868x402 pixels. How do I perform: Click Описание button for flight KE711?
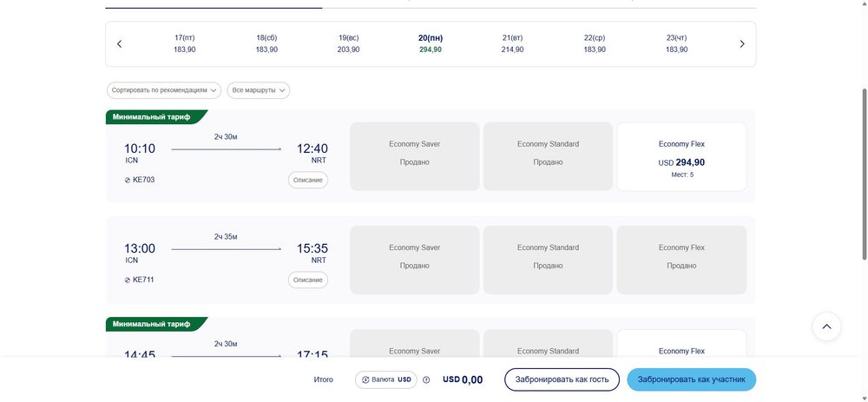[x=308, y=280]
